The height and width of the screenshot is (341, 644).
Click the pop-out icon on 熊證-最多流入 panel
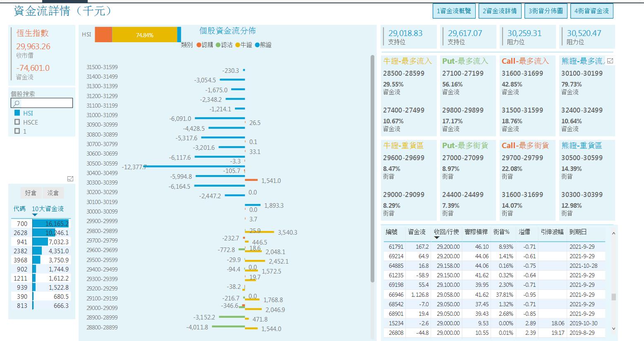tap(610, 60)
